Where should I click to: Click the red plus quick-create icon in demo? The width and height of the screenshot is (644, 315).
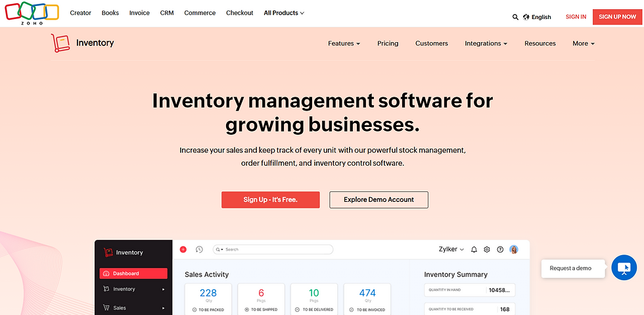pyautogui.click(x=183, y=249)
